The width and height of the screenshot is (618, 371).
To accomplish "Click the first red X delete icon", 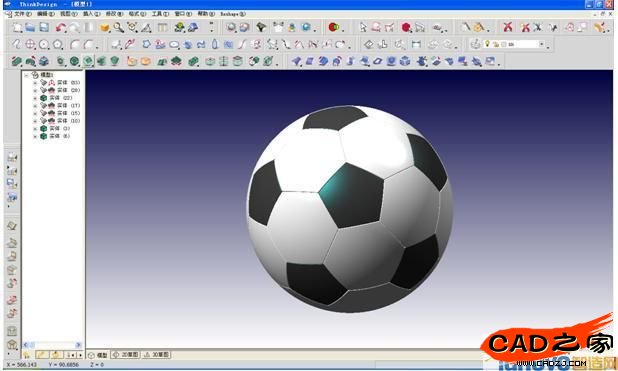I will pos(508,27).
